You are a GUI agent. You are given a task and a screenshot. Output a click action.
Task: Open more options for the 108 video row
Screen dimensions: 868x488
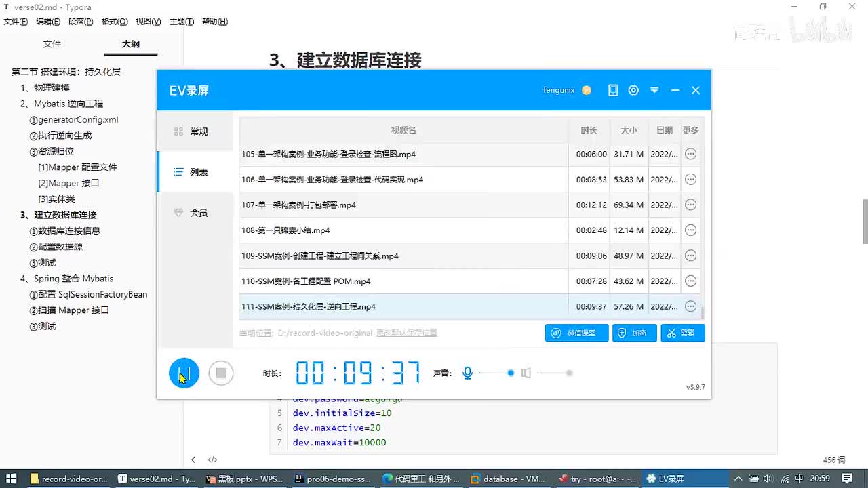click(690, 230)
